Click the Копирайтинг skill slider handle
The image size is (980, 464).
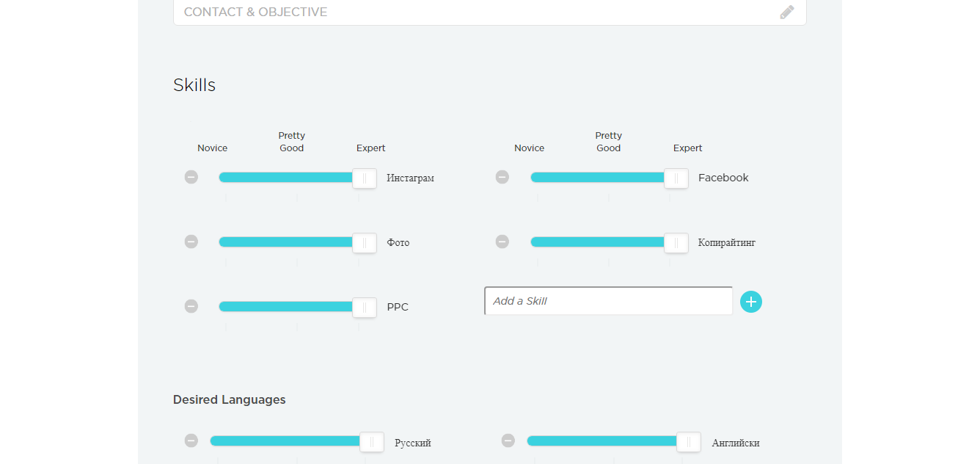676,243
